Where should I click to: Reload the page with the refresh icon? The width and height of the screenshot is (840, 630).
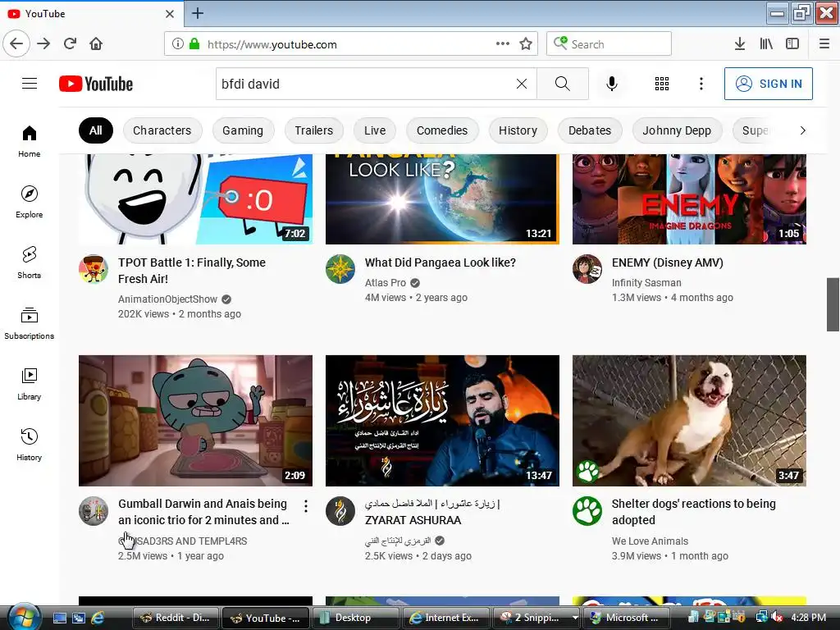coord(70,43)
